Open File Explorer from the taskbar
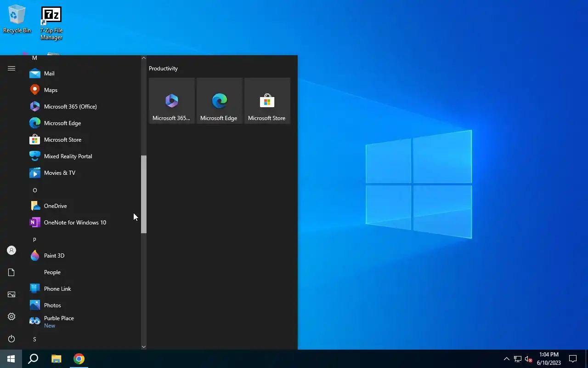 pyautogui.click(x=56, y=359)
